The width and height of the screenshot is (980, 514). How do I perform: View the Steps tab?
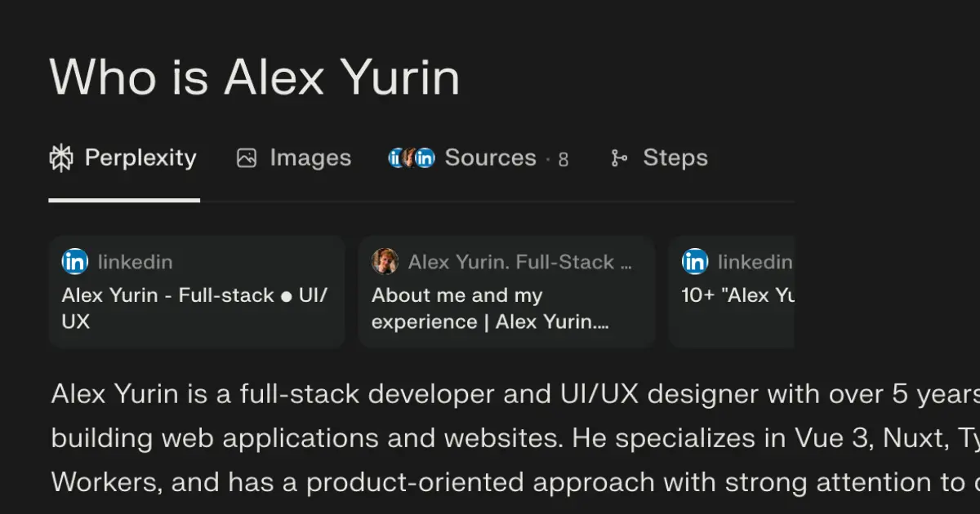[x=675, y=158]
